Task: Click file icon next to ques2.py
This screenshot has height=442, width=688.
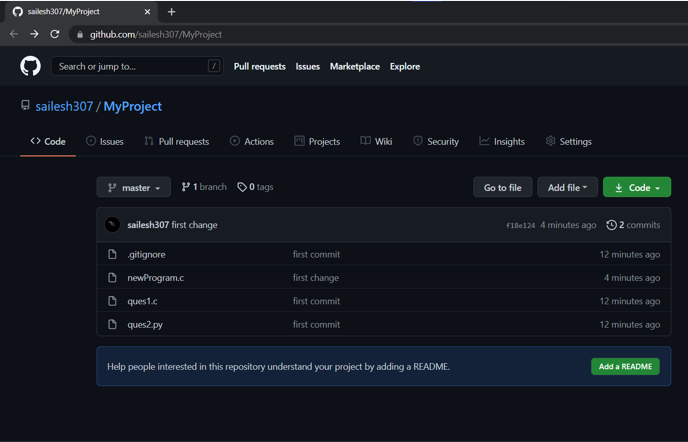Action: click(x=112, y=324)
